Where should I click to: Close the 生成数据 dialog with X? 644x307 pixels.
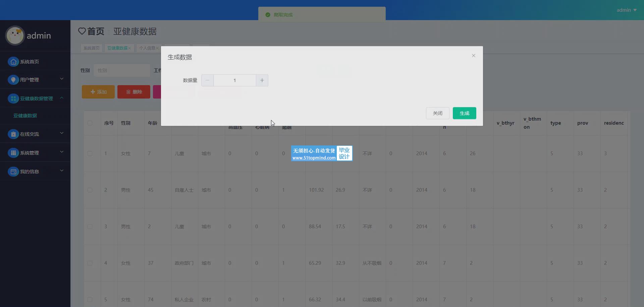(x=474, y=56)
